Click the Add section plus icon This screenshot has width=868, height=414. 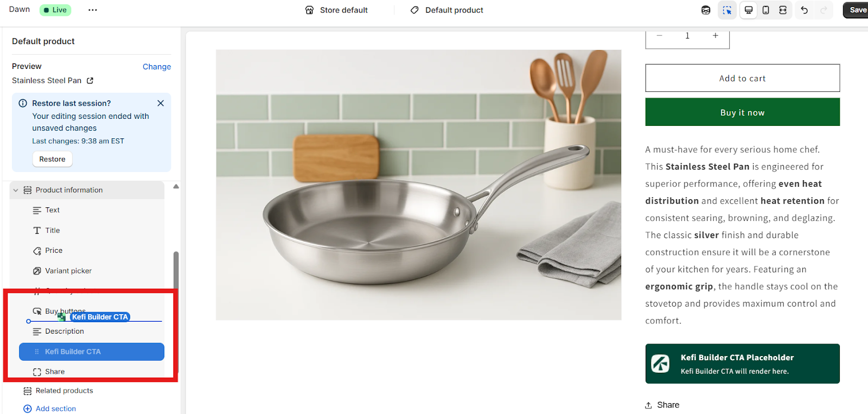pyautogui.click(x=28, y=409)
